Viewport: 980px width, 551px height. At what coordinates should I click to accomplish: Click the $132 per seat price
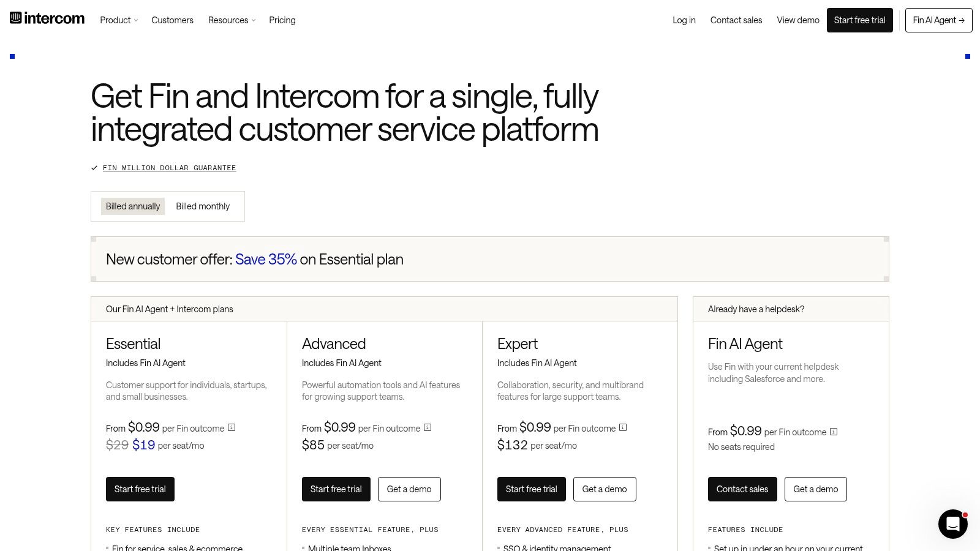[513, 445]
